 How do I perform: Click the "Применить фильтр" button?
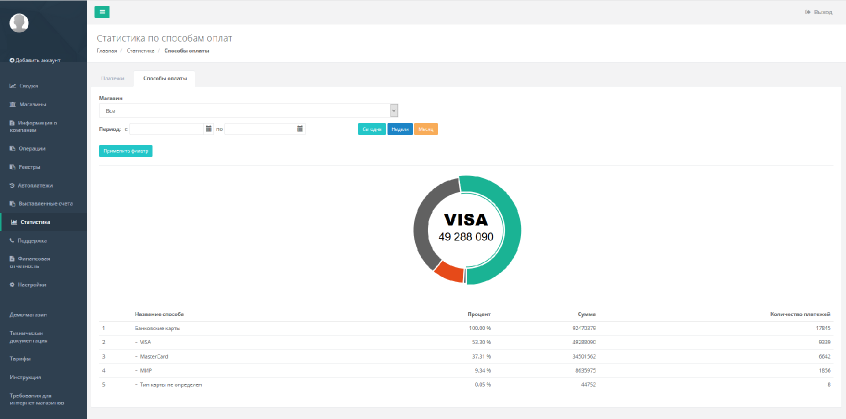tap(126, 151)
